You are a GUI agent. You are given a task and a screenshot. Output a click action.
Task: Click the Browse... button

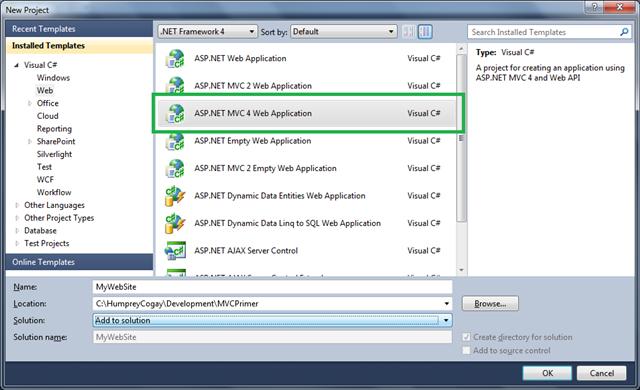(x=490, y=304)
